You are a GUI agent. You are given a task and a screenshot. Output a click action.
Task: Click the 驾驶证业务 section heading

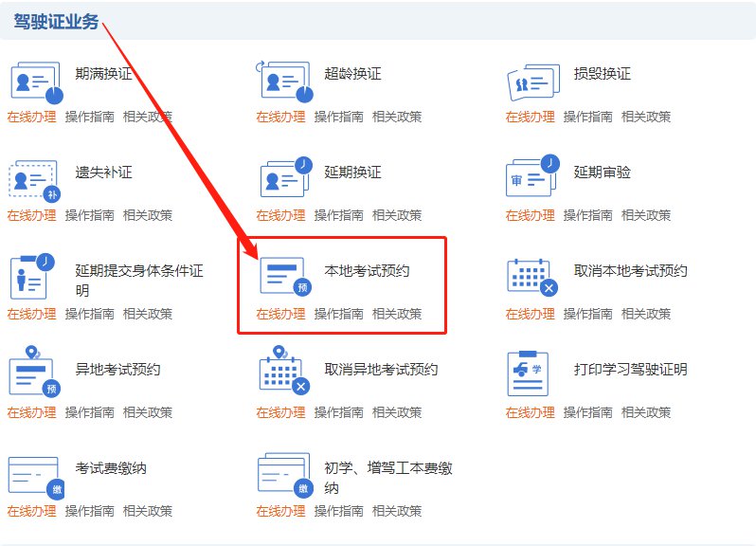point(56,21)
